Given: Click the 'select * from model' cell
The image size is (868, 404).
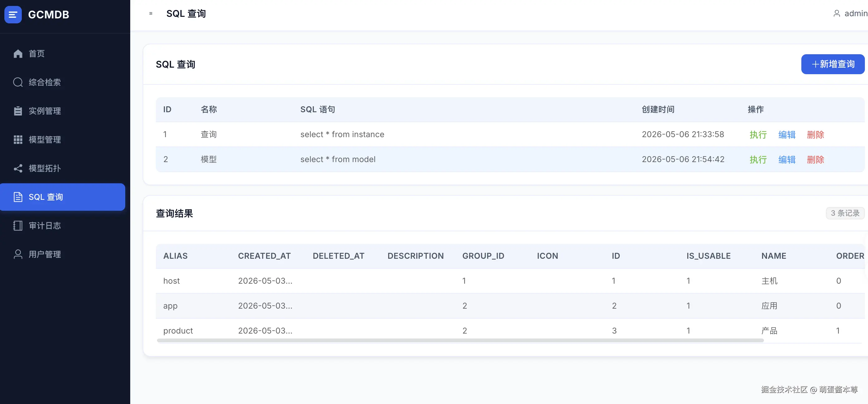Looking at the screenshot, I should (338, 159).
